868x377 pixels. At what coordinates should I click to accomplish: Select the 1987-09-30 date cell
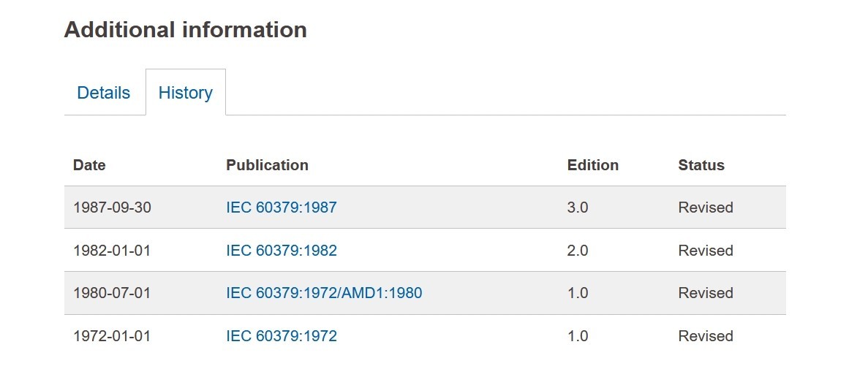coord(112,207)
